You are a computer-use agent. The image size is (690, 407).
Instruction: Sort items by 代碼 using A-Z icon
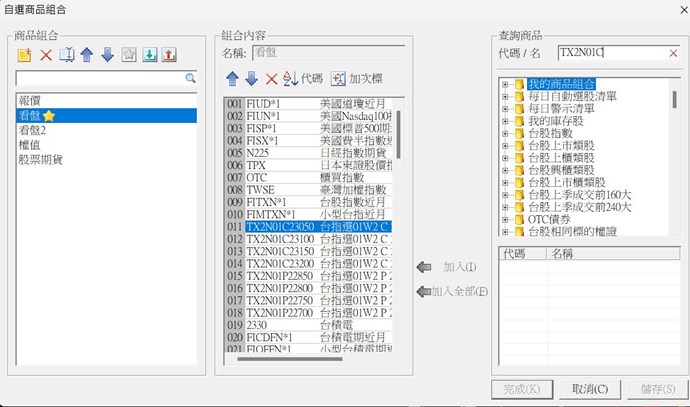(291, 78)
